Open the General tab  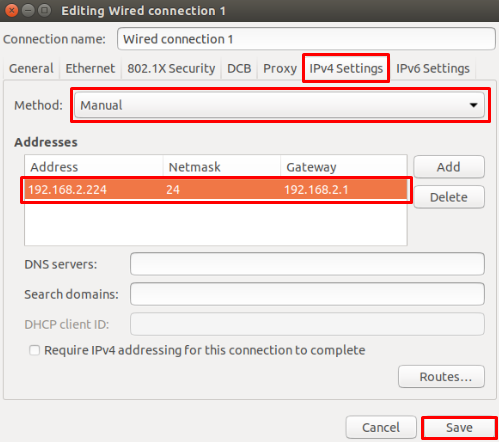[31, 68]
